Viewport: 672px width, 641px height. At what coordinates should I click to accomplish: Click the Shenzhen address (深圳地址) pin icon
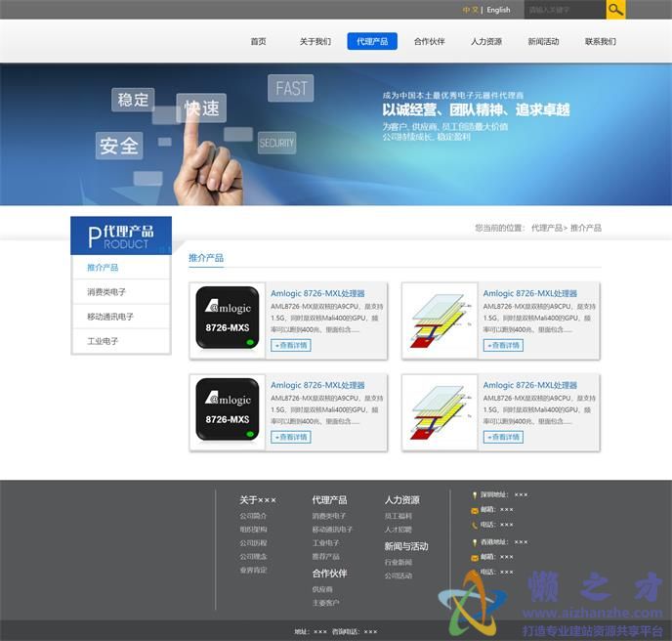tap(475, 494)
